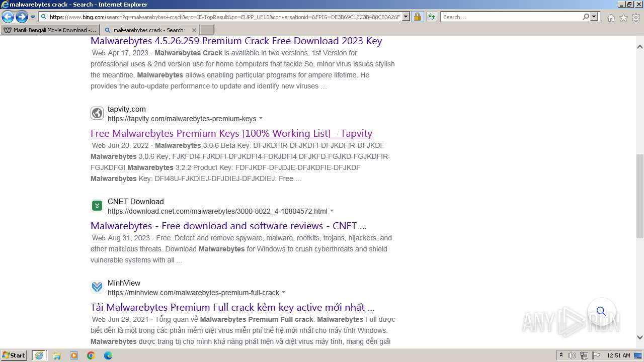The width and height of the screenshot is (644, 362).
Task: Open the Tools gear icon
Action: [636, 18]
